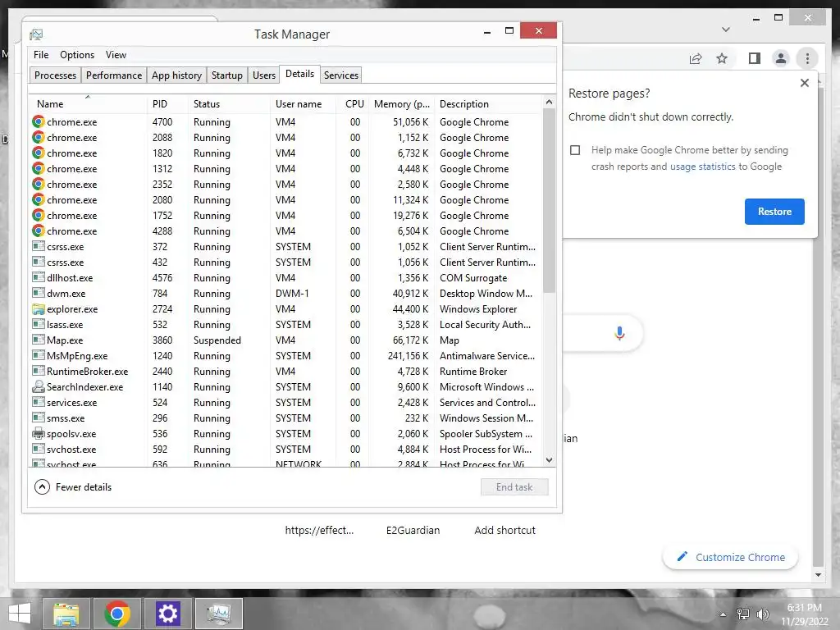Click the Map.exe process icon
Viewport: 840px width, 630px height.
[38, 340]
